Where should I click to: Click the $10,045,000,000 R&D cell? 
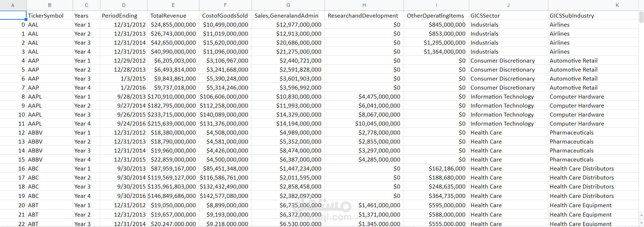[364, 123]
